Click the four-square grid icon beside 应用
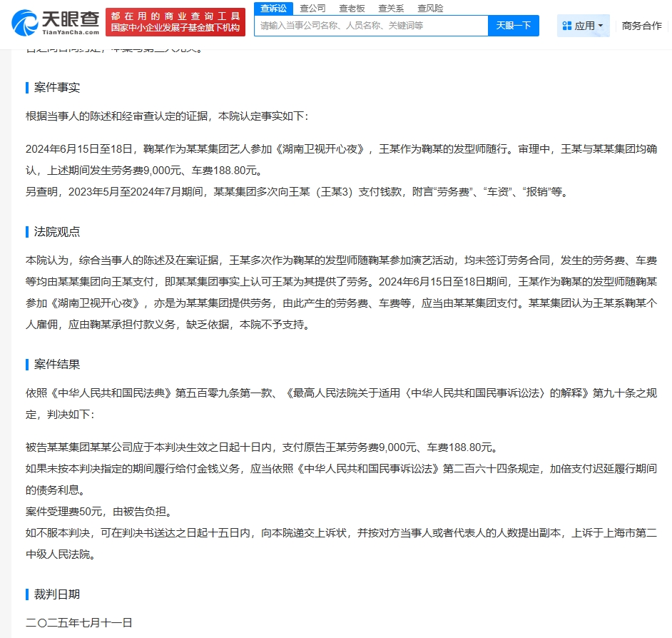This screenshot has height=638, width=672. [x=567, y=26]
